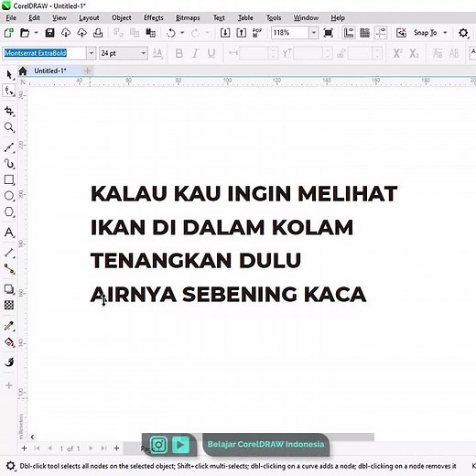
Task: Toggle Italic formatting
Action: click(x=195, y=54)
